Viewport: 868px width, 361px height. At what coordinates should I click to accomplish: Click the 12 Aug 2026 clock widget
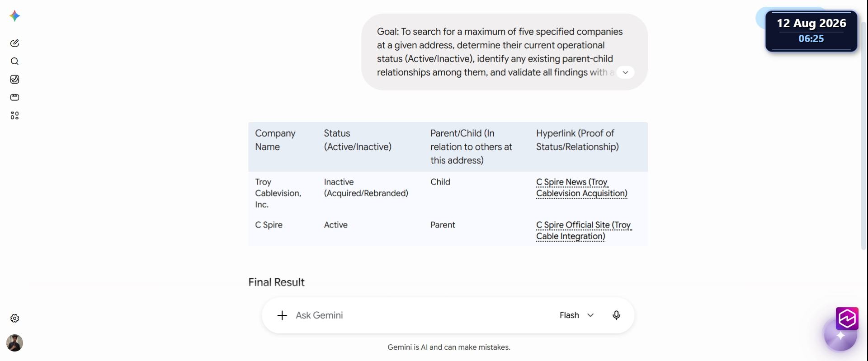(x=811, y=31)
